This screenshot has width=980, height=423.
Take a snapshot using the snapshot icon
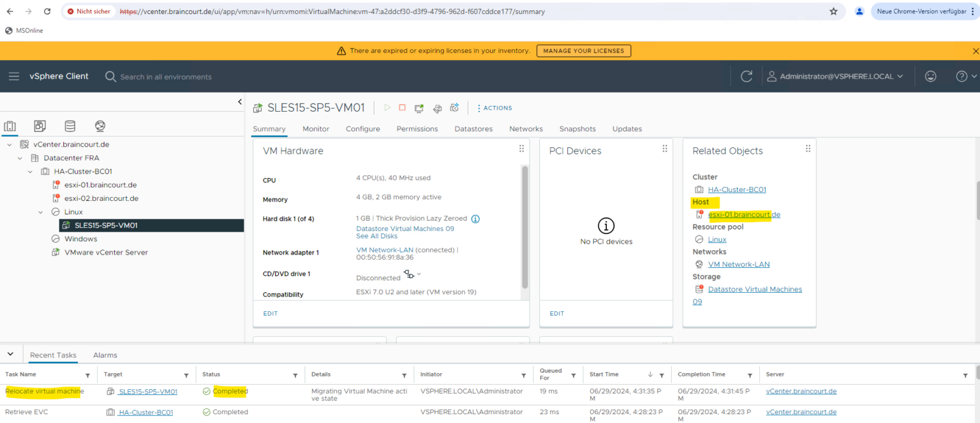(454, 108)
